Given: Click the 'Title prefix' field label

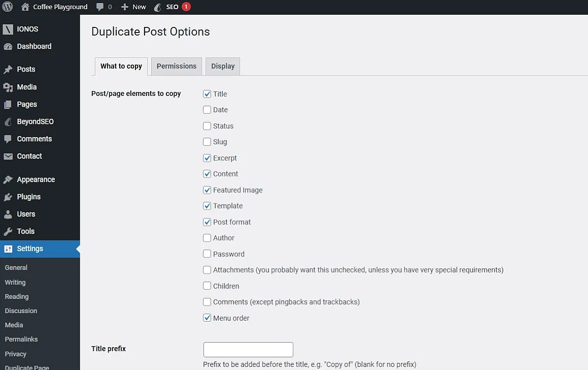Looking at the screenshot, I should click(109, 349).
